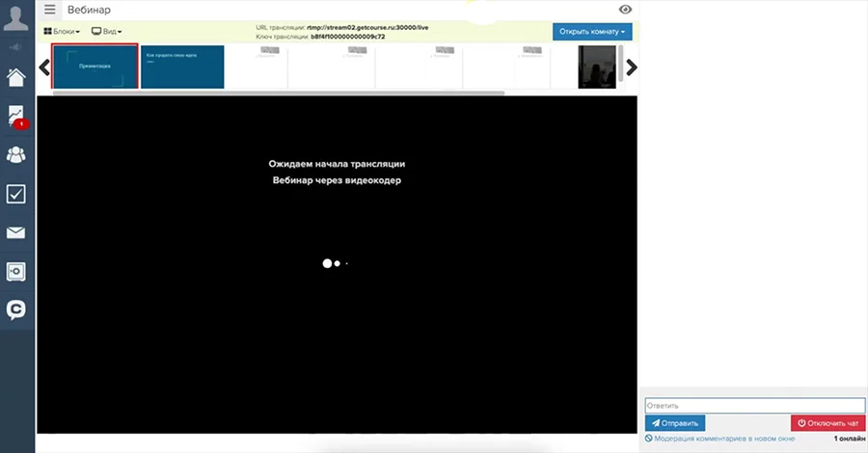Disable chat with Отключить чат button
This screenshot has width=868, height=453.
(827, 423)
